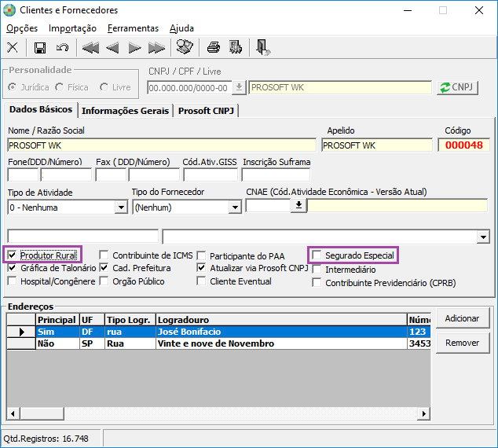Click the Logradouro column header

pyautogui.click(x=281, y=320)
